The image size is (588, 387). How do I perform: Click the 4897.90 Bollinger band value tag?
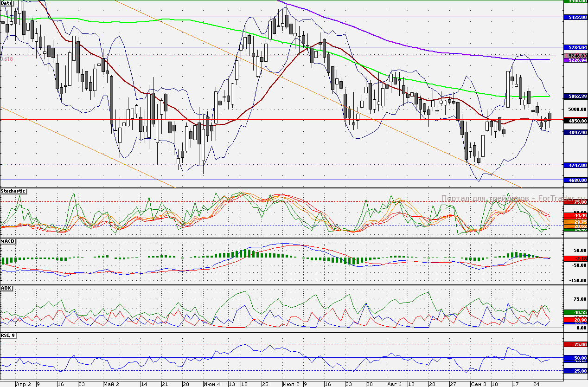pos(575,132)
